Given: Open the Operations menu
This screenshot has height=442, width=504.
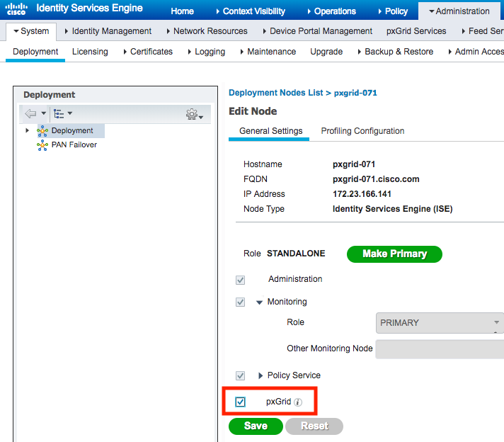Looking at the screenshot, I should pos(331,11).
